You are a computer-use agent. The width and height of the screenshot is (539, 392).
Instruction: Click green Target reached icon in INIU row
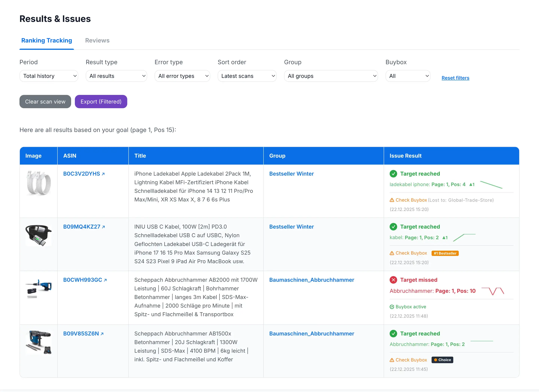(x=393, y=227)
